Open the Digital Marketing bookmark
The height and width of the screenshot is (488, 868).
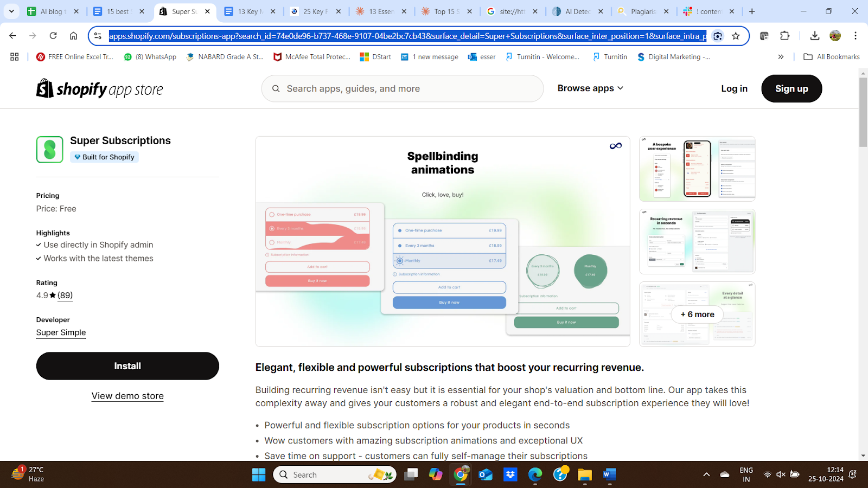[x=673, y=56]
